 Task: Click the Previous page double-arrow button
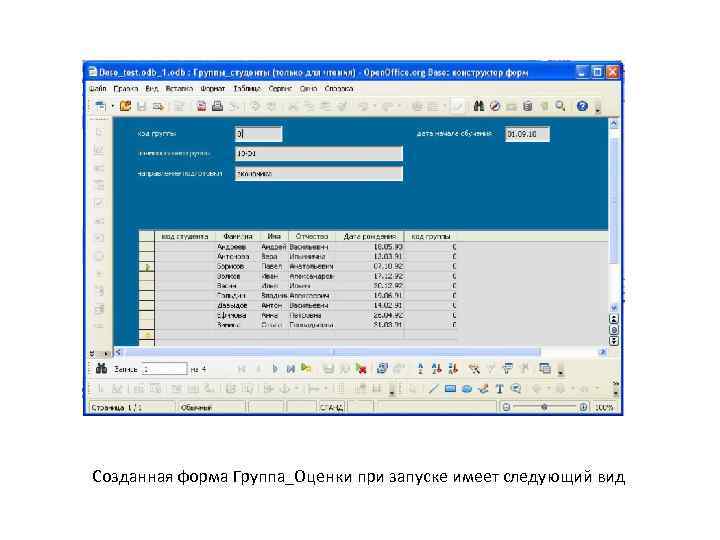[x=613, y=319]
